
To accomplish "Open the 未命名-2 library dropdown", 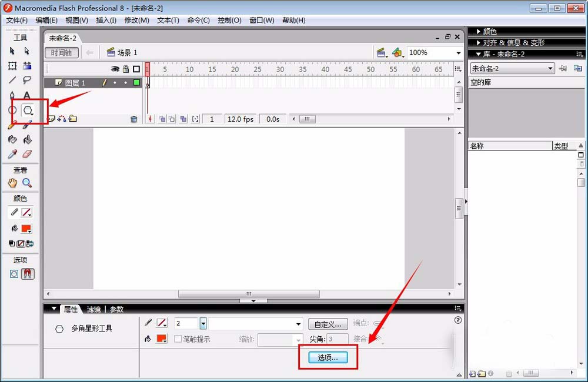I will pos(512,68).
